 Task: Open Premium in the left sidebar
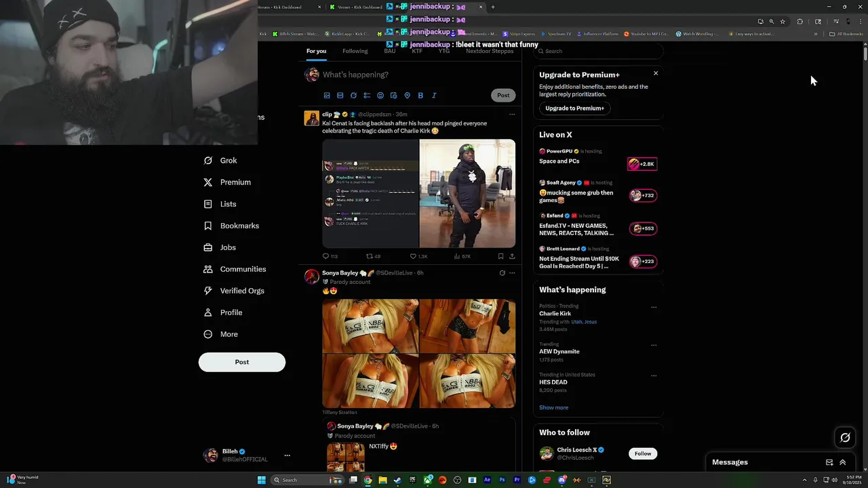227,182
